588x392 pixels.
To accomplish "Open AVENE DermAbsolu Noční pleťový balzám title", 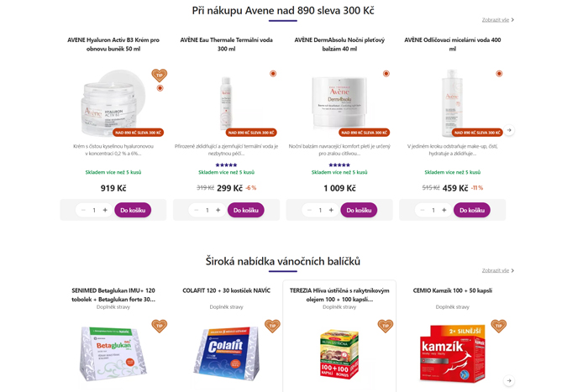I will click(339, 44).
